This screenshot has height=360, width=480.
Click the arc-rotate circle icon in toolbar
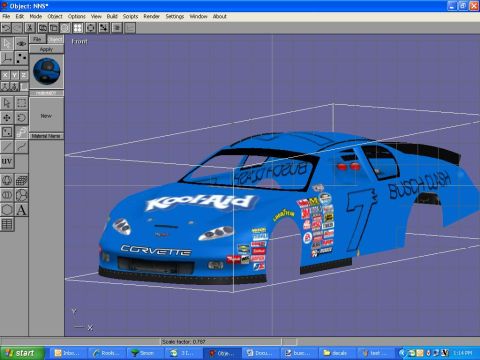point(91,28)
